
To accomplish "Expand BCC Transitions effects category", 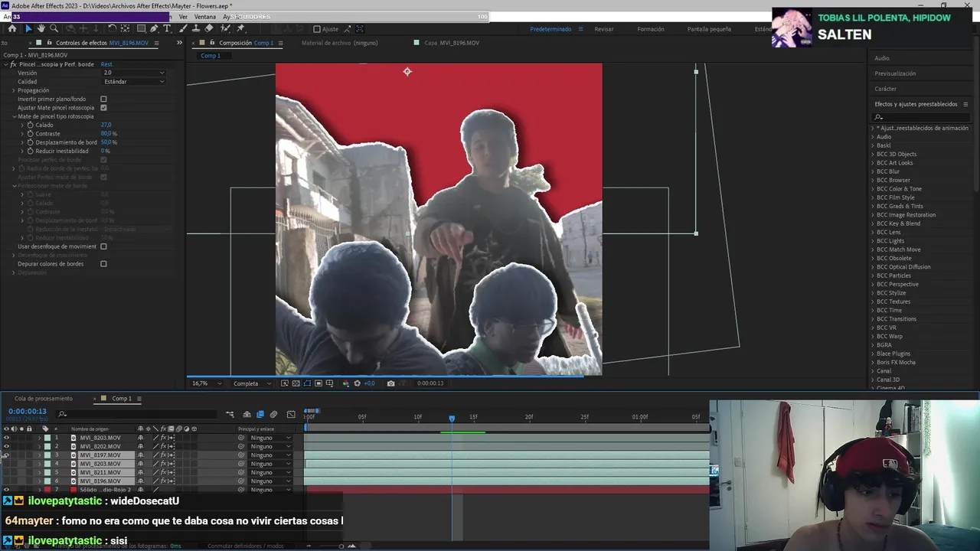I will pos(873,319).
